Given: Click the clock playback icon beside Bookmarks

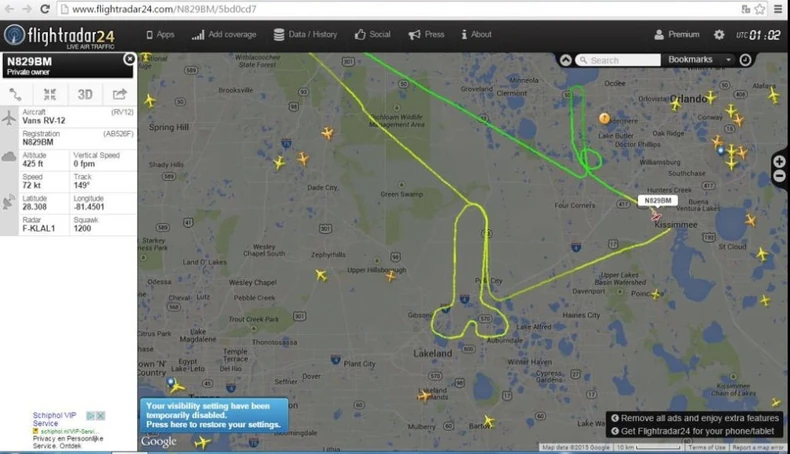Looking at the screenshot, I should click(745, 60).
